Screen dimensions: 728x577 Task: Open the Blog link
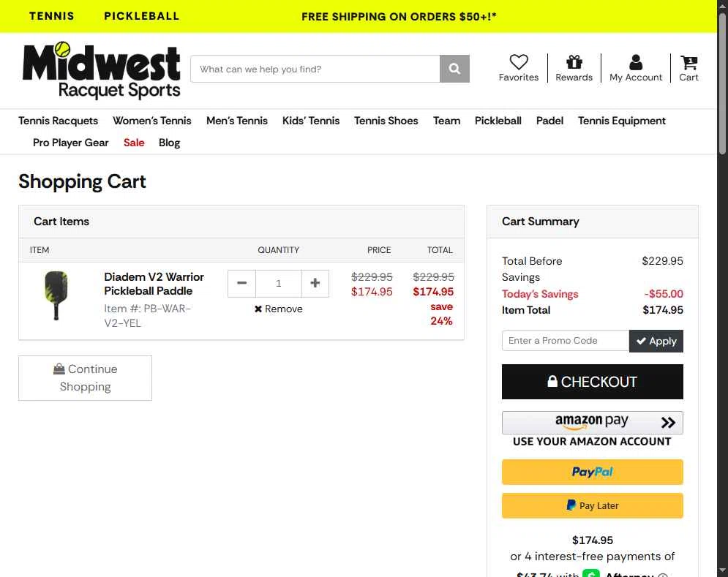point(169,143)
